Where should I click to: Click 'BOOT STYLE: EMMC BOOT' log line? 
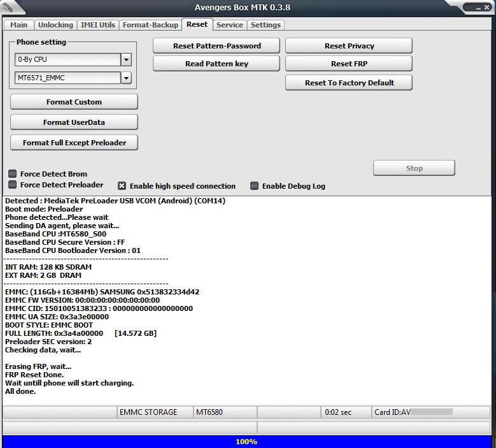pyautogui.click(x=49, y=325)
